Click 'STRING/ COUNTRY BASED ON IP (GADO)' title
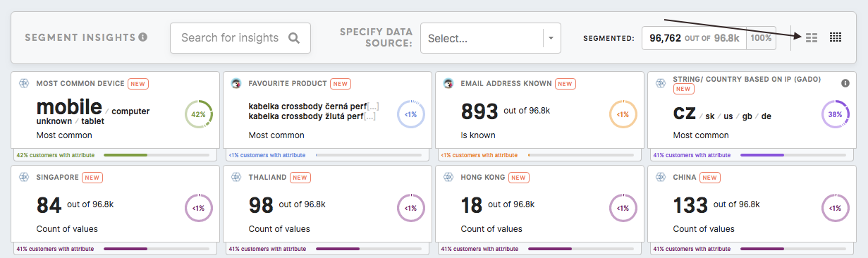The image size is (868, 258). 747,79
